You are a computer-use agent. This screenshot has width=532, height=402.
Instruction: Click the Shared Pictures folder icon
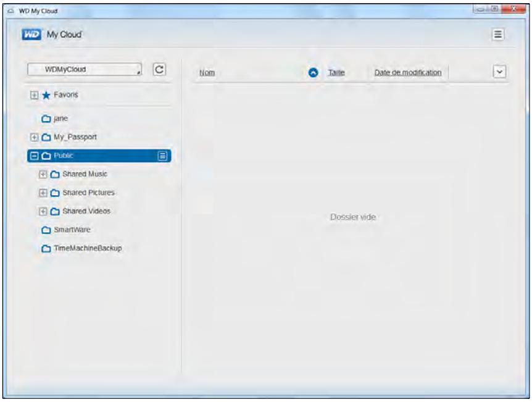click(x=55, y=193)
